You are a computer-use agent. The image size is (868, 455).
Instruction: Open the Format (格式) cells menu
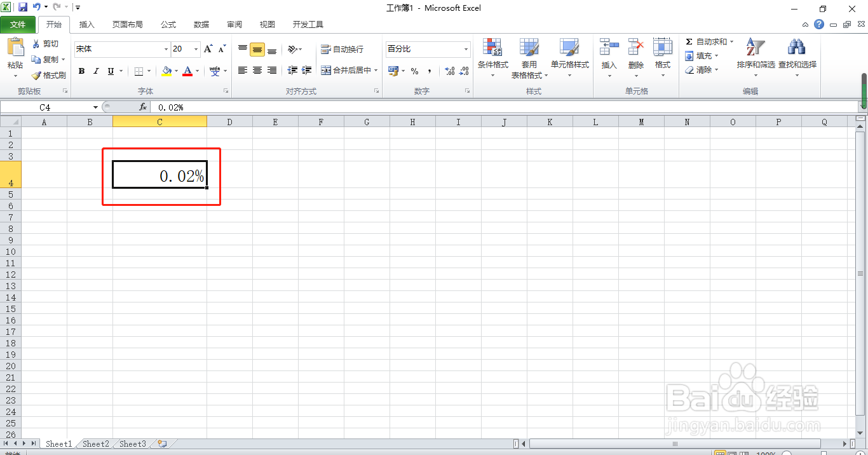[x=663, y=58]
